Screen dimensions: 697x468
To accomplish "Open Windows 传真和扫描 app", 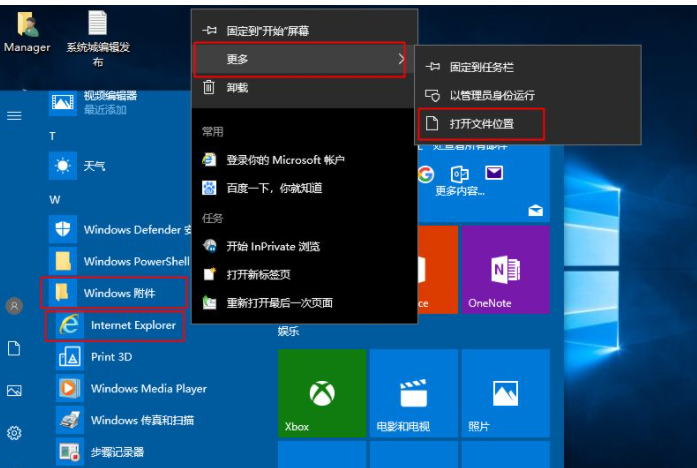I will coord(125,420).
